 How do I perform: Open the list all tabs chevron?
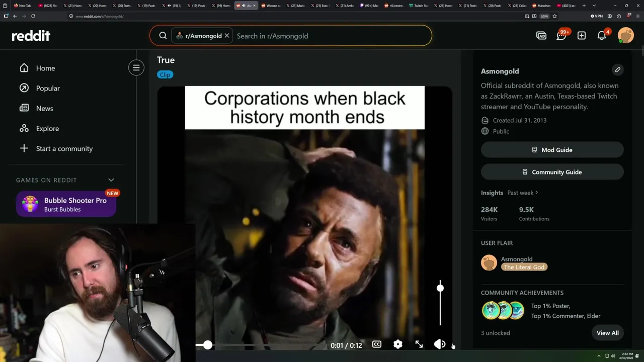[x=594, y=6]
